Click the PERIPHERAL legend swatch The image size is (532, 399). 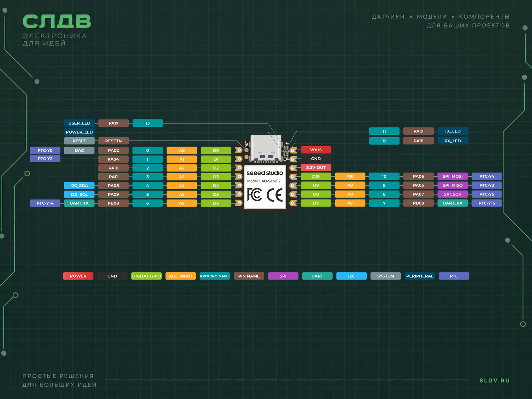click(x=420, y=276)
